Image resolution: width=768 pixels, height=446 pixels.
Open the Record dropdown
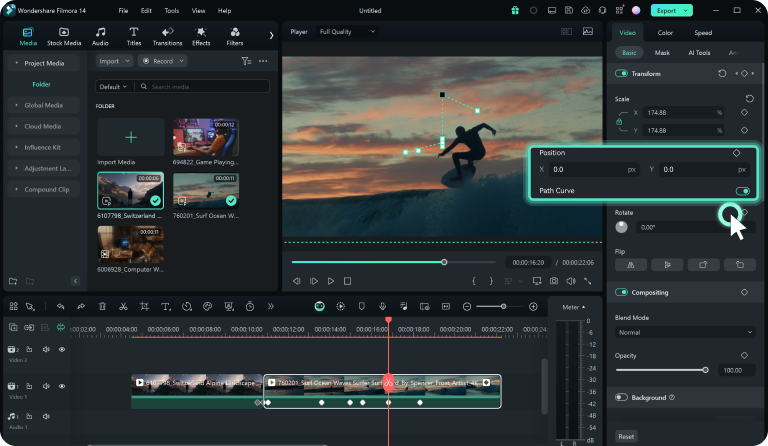(163, 61)
